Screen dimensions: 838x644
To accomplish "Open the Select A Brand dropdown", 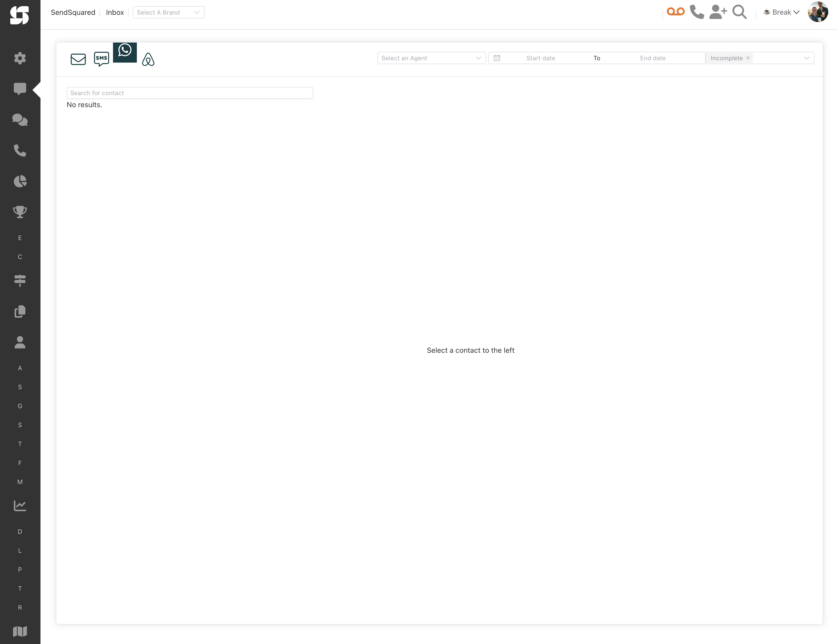I will click(x=169, y=12).
